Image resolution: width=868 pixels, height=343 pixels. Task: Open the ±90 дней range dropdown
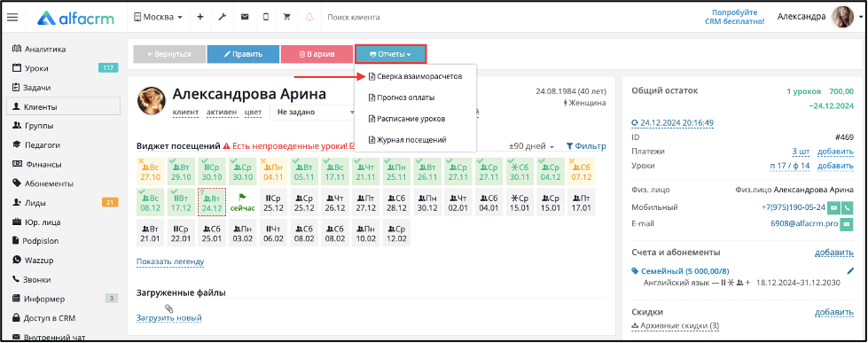point(531,146)
